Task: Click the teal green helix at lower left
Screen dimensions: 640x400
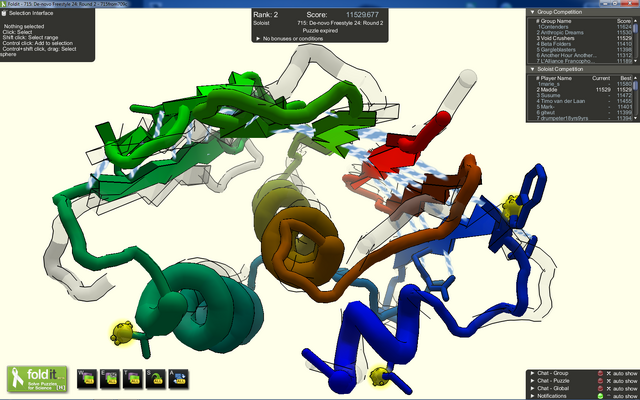Action: coord(200,306)
